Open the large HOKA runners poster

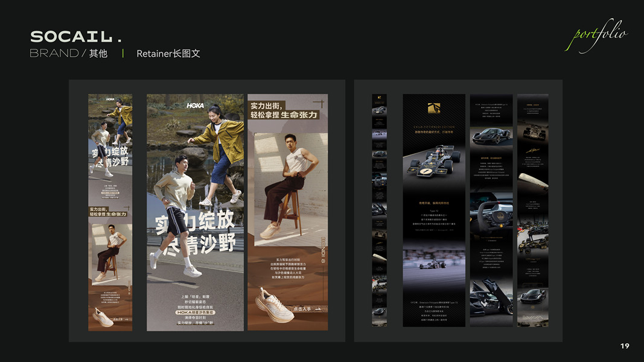coord(195,212)
